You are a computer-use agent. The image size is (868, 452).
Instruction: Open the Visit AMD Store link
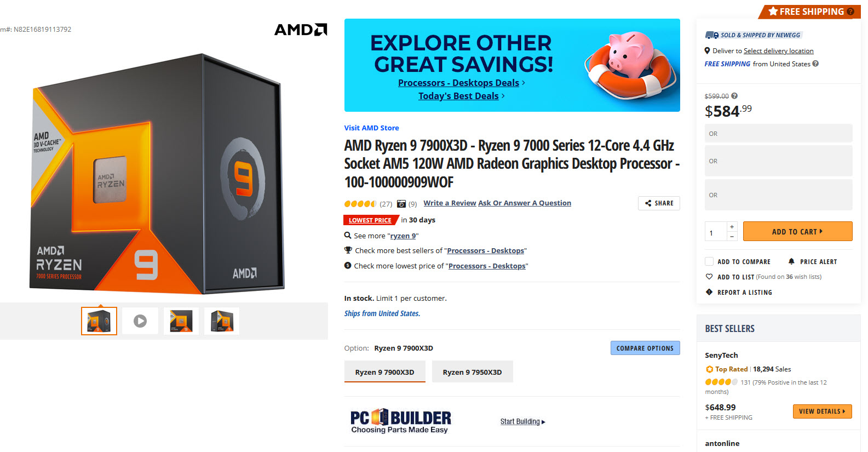tap(371, 128)
